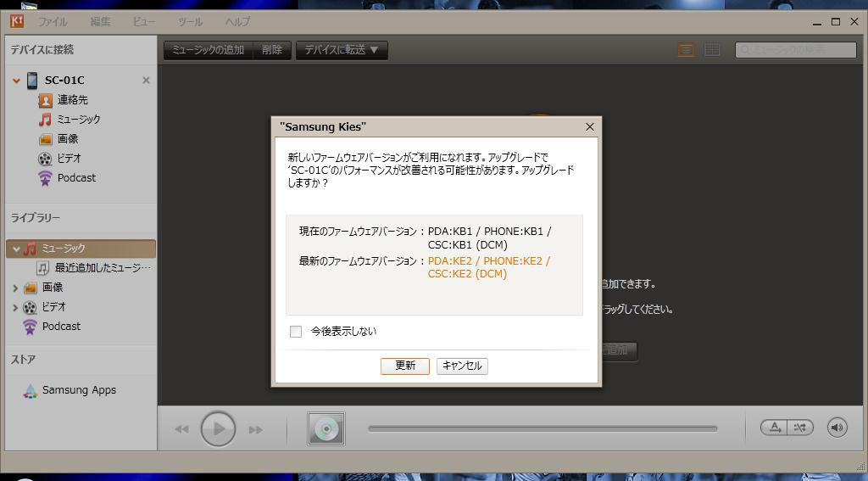The height and width of the screenshot is (481, 868).
Task: Click キャンセル in firmware dialog
Action: [x=462, y=366]
